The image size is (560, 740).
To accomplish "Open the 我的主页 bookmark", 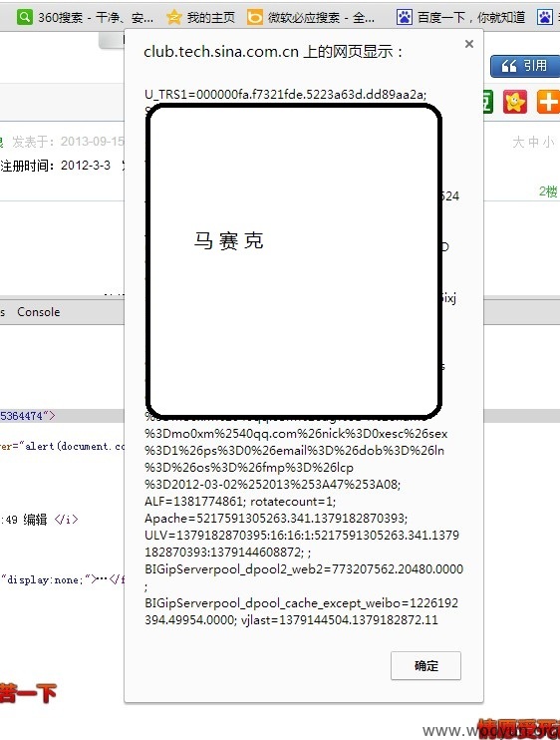I will click(x=201, y=18).
